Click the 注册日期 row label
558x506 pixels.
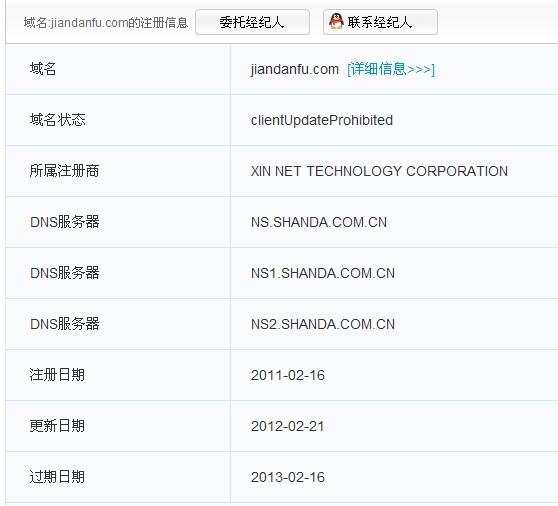pos(57,375)
